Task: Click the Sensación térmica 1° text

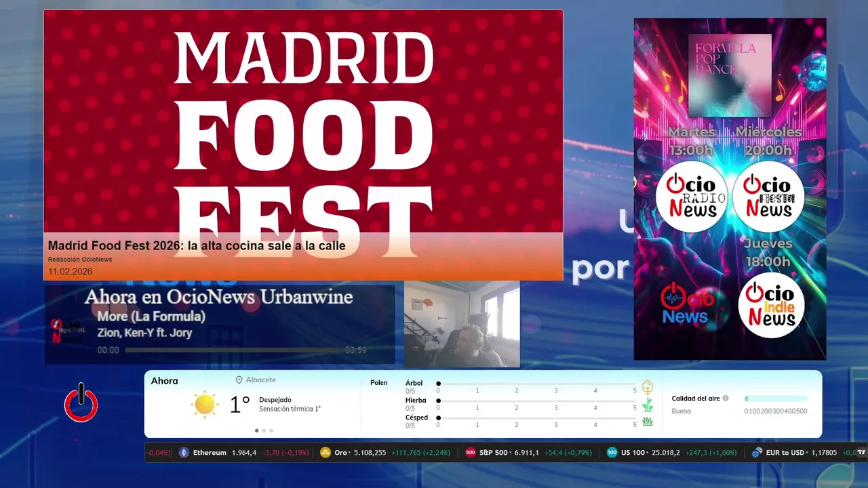Action: pyautogui.click(x=290, y=409)
